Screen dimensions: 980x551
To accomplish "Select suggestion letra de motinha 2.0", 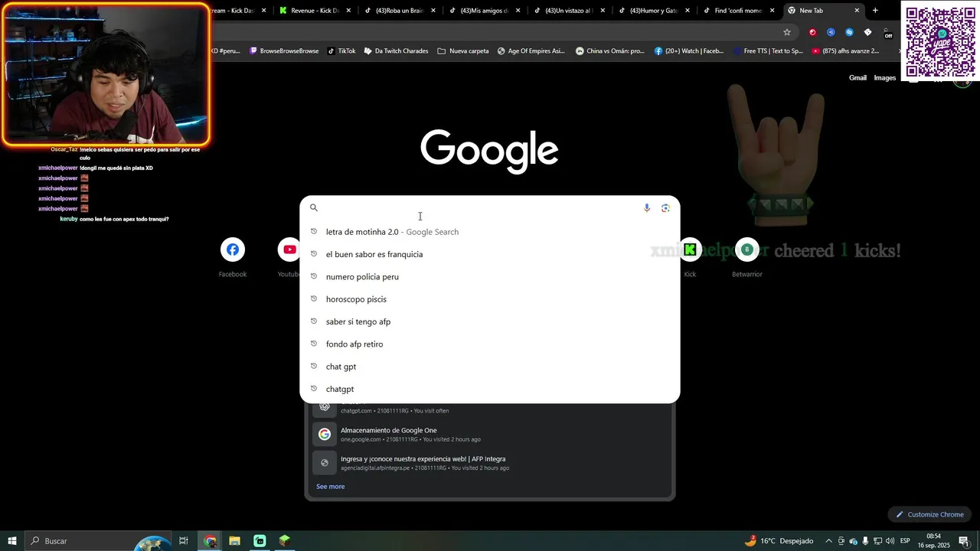I will tap(489, 232).
